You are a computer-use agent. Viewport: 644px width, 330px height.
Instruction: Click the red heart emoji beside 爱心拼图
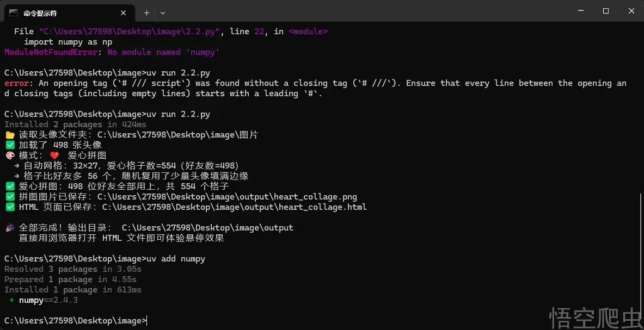pos(54,155)
